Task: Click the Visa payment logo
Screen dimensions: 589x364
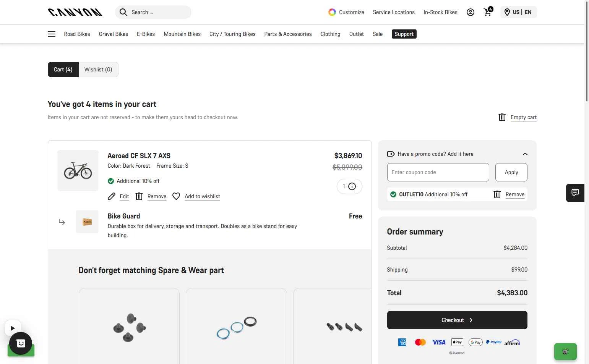Action: pos(439,342)
